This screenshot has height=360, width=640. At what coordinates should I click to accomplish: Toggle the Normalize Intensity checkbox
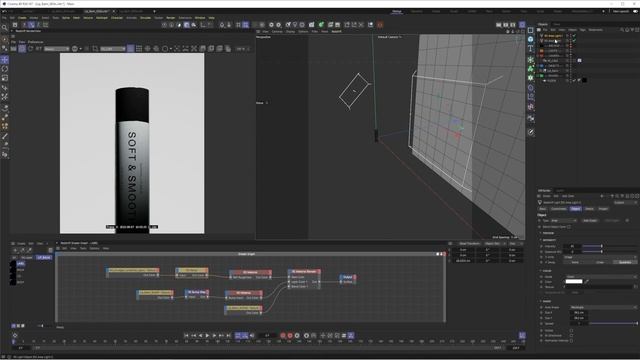571,340
